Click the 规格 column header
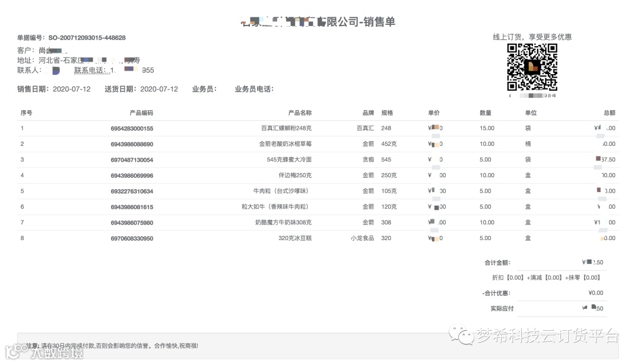Image resolution: width=641 pixels, height=364 pixels. click(387, 113)
